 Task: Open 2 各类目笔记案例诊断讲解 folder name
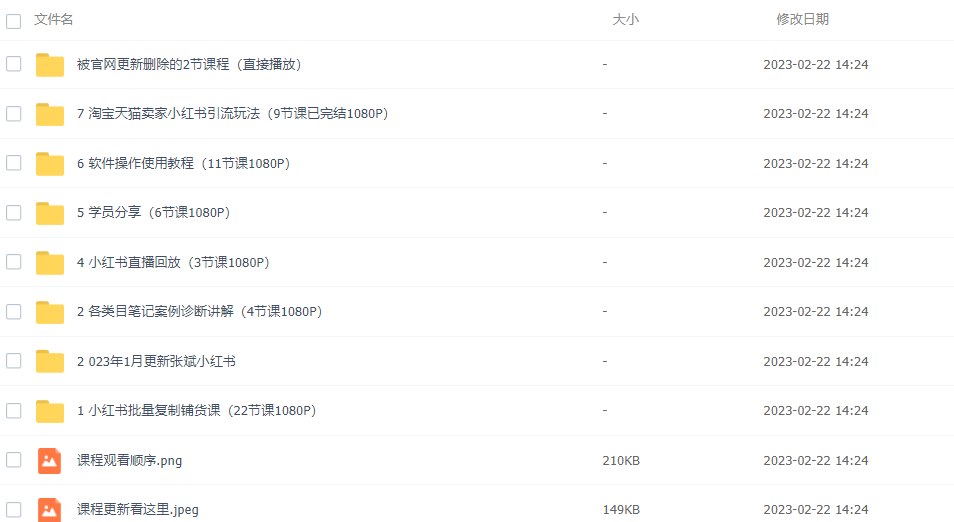point(200,311)
